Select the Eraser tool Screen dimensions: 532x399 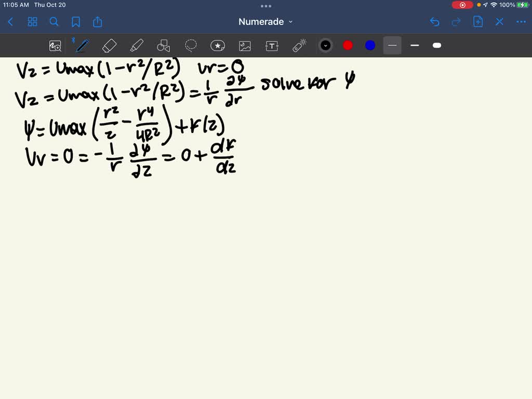[109, 46]
